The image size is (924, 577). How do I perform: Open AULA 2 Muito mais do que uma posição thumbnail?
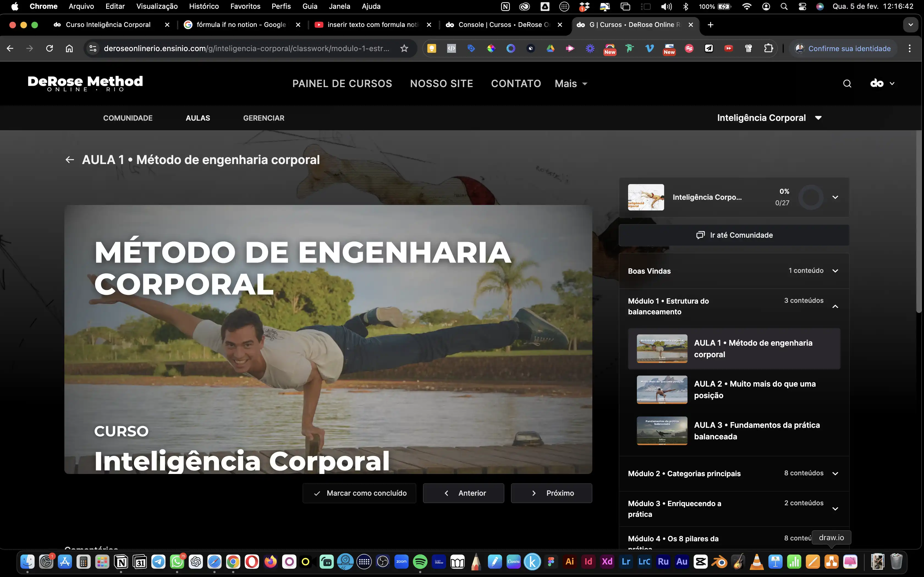[x=662, y=390]
